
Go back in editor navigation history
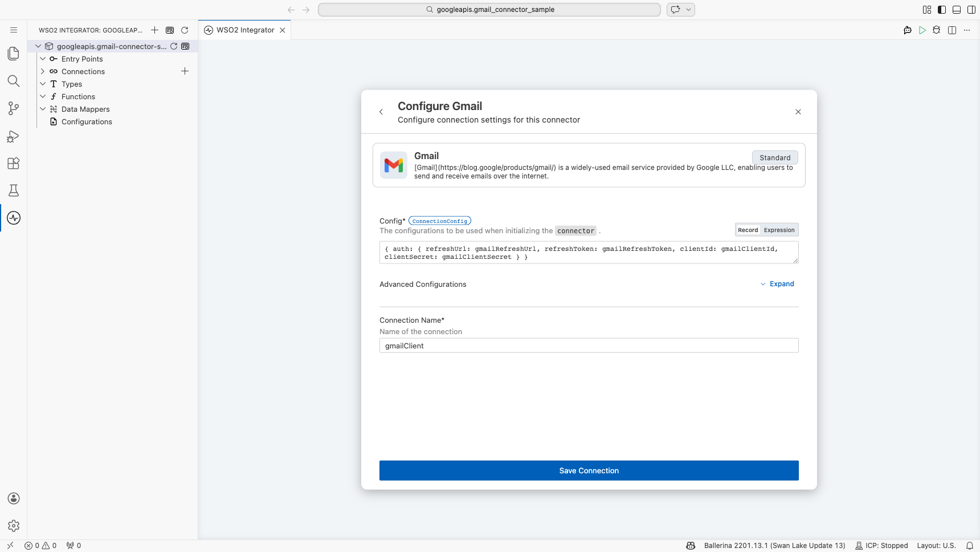click(291, 10)
